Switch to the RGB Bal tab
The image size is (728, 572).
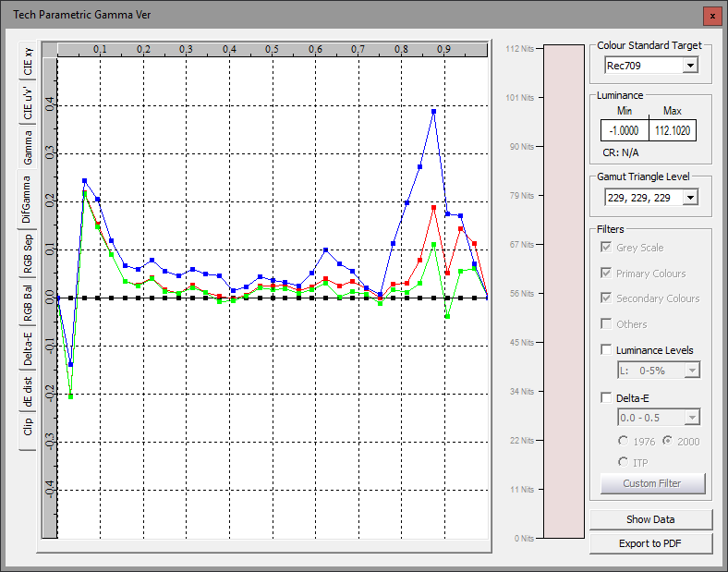(x=28, y=303)
